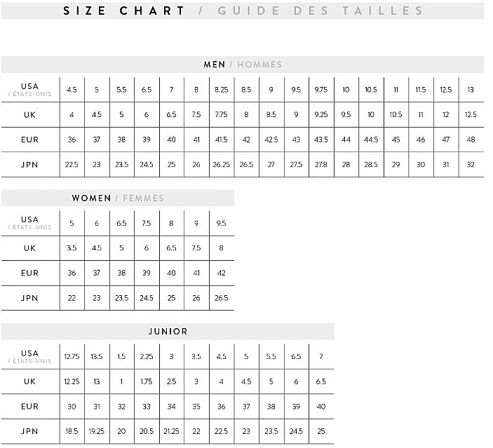This screenshot has height=448, width=493.
Task: Click Junior JPN size 19.25 cell
Action: (97, 431)
